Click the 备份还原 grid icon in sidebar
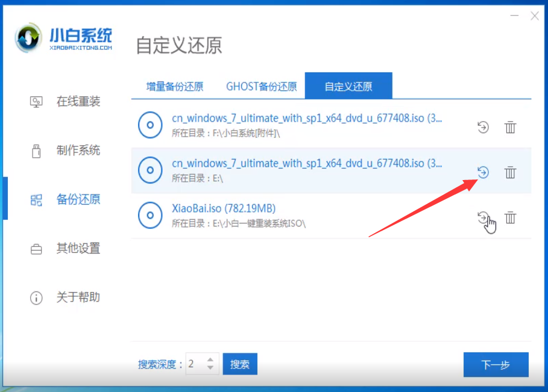 tap(36, 200)
